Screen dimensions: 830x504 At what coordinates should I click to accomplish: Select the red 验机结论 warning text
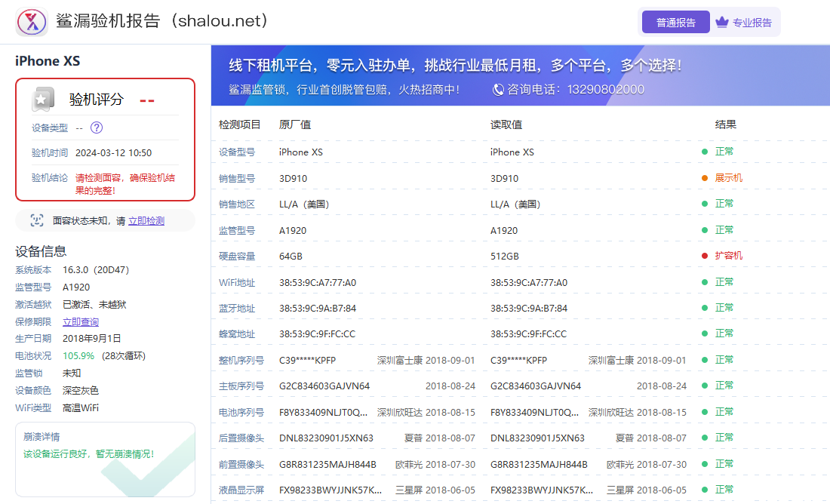125,183
